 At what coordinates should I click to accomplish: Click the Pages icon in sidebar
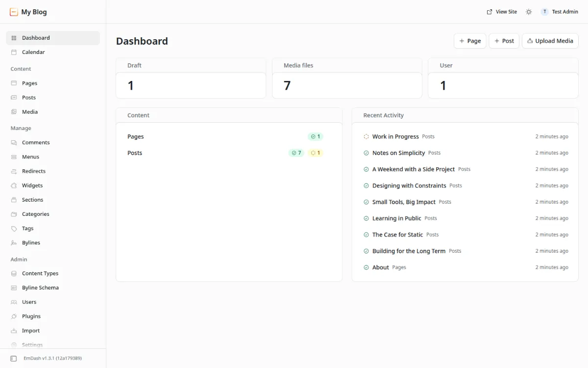point(14,83)
